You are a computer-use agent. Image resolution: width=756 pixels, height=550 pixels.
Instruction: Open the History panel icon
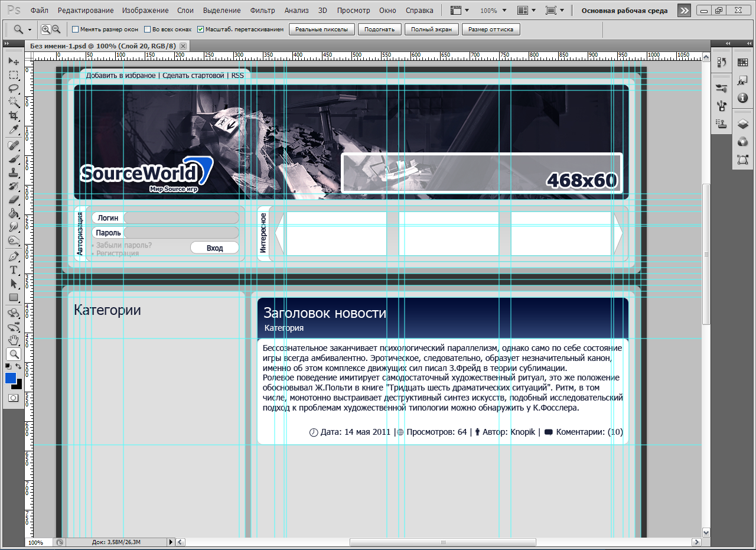[x=721, y=63]
